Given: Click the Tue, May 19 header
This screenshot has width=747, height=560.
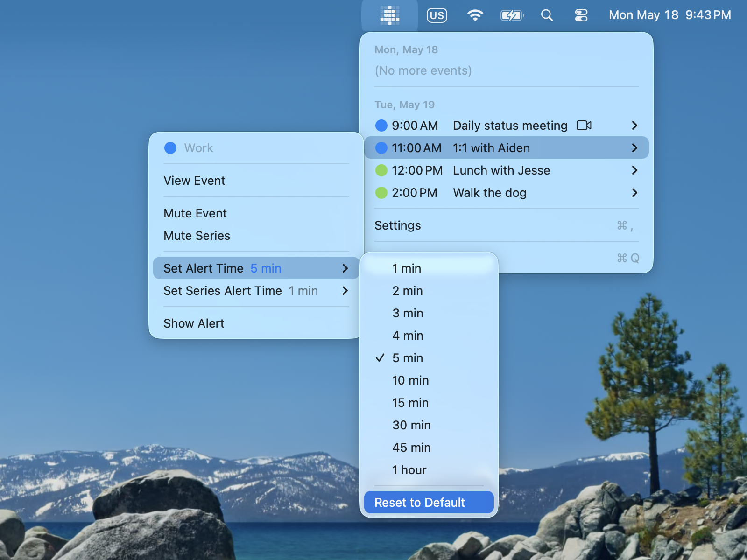Looking at the screenshot, I should pos(404,105).
